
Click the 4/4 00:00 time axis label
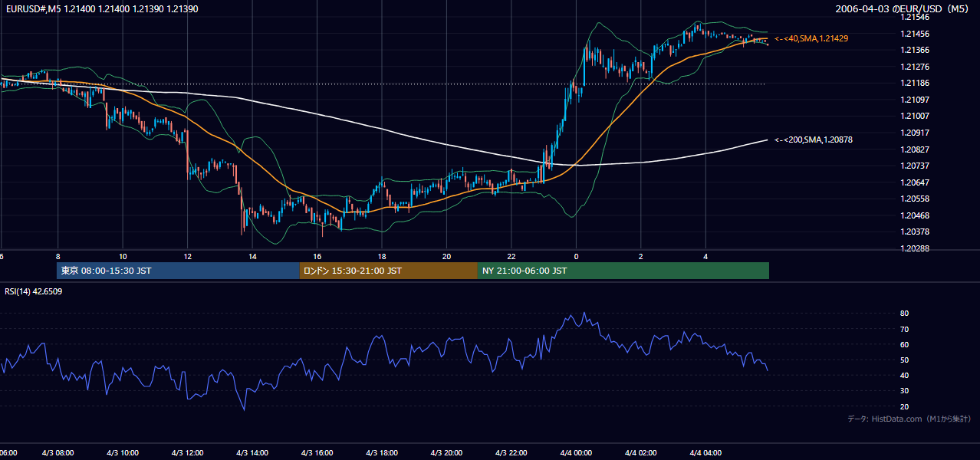coord(577,452)
